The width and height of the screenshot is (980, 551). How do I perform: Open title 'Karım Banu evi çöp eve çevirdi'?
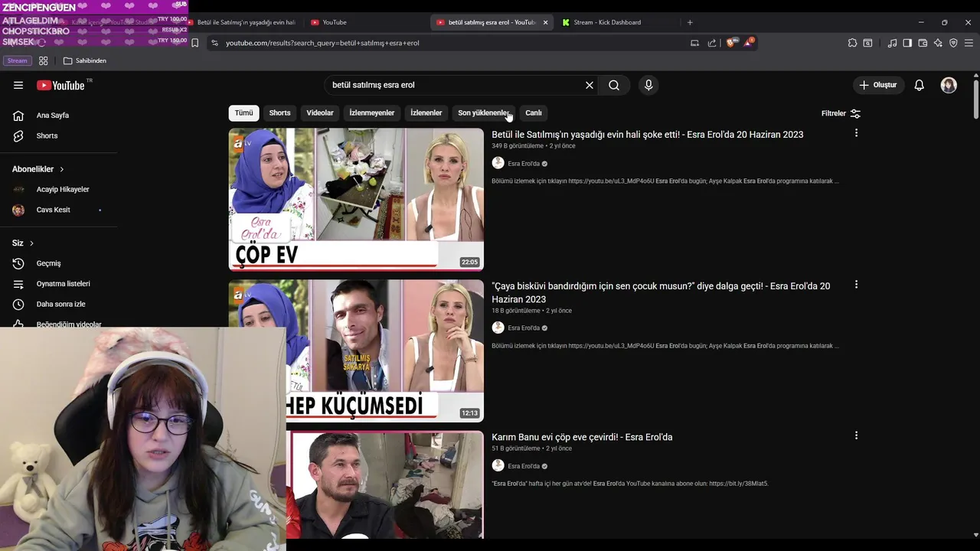point(582,437)
